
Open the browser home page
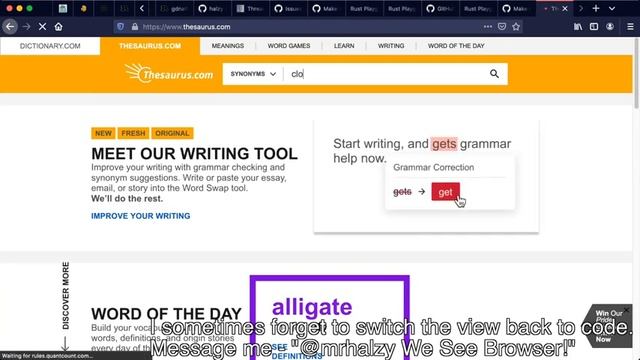coord(58,27)
